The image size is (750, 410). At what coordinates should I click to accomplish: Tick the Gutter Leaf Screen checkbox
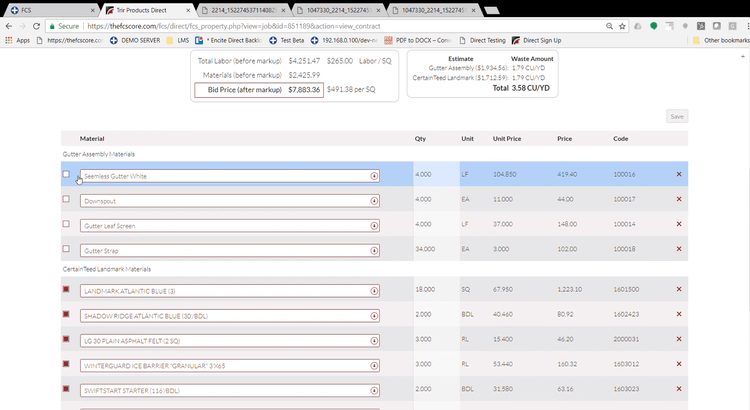(x=66, y=224)
